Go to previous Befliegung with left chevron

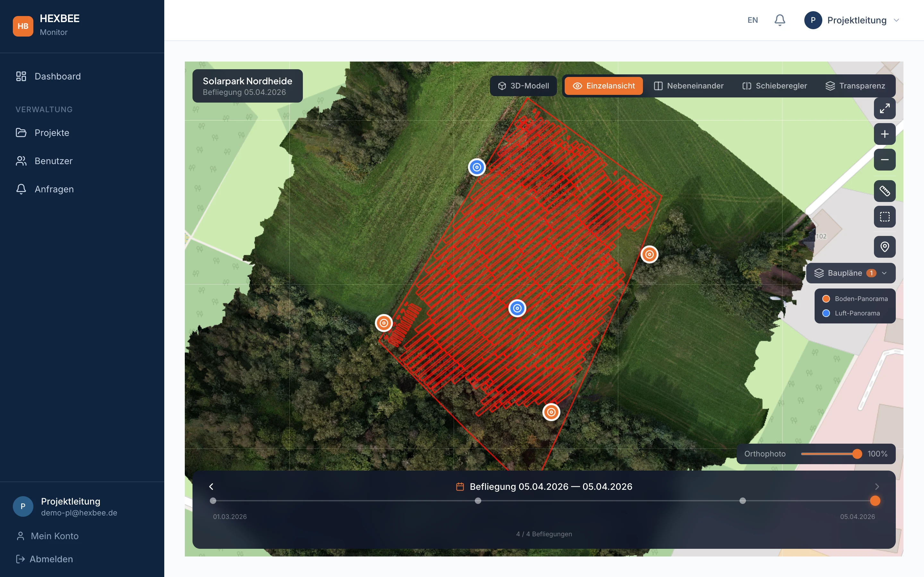pyautogui.click(x=211, y=487)
